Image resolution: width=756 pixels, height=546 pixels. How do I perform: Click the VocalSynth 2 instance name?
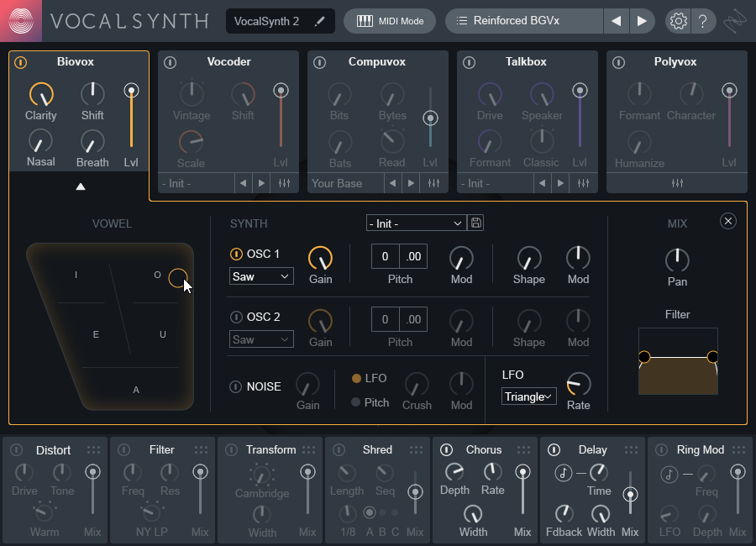(266, 21)
